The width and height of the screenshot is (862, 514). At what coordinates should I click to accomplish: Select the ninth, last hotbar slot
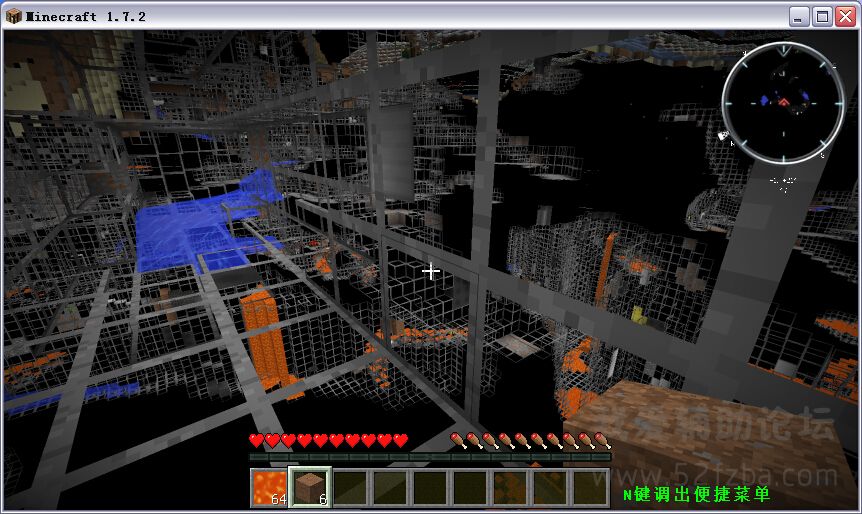(x=590, y=487)
